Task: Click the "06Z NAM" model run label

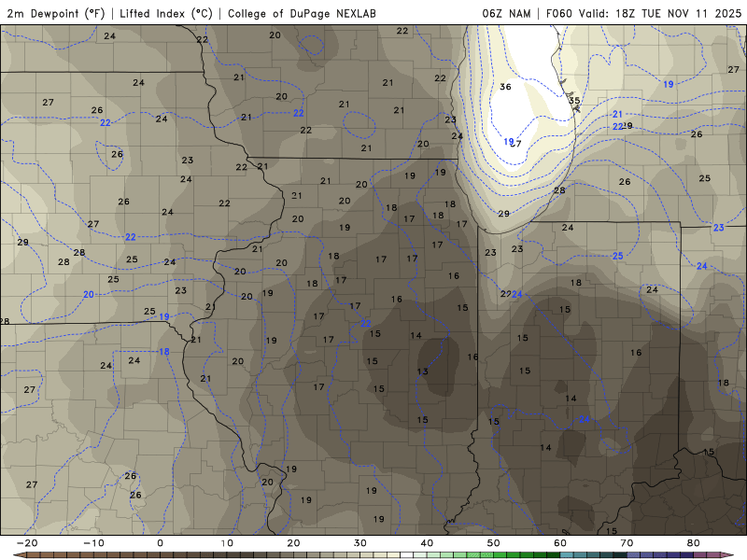Action: click(506, 13)
